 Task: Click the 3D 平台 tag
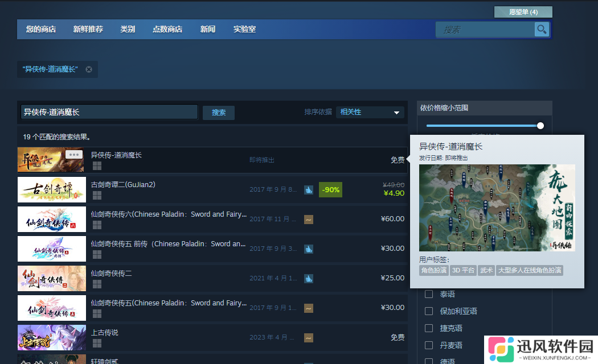tap(463, 270)
